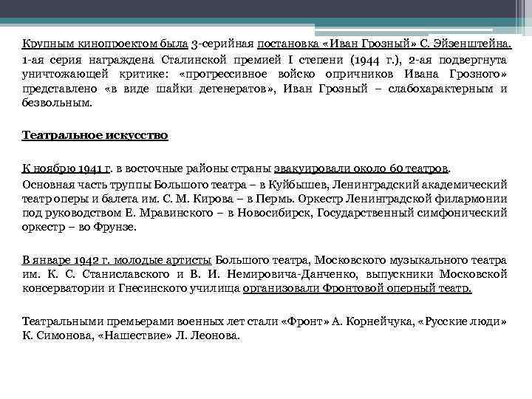Click the underlined "К ноябрю 1941 г."

(x=66, y=168)
